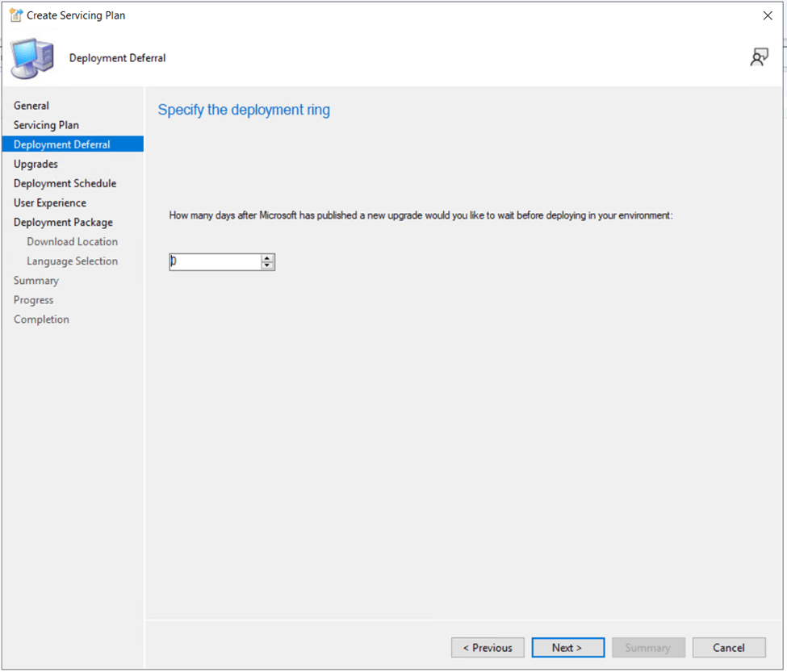Select Language Selection sub-step
Viewport: 787px width, 672px height.
tap(72, 261)
